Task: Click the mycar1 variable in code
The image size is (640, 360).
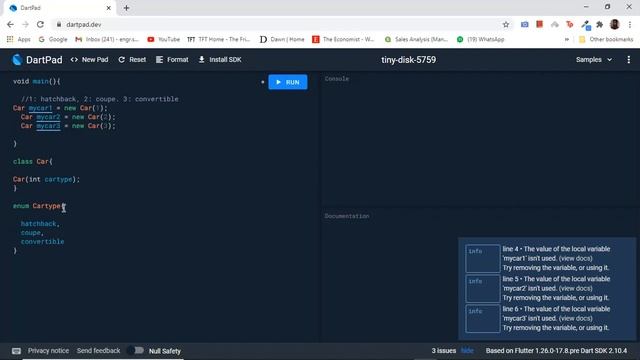Action: click(40, 108)
